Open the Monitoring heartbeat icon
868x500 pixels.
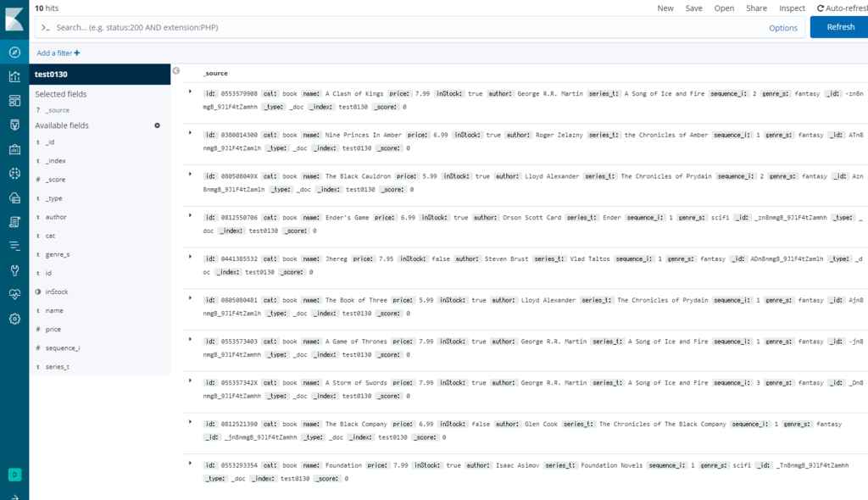click(x=14, y=295)
